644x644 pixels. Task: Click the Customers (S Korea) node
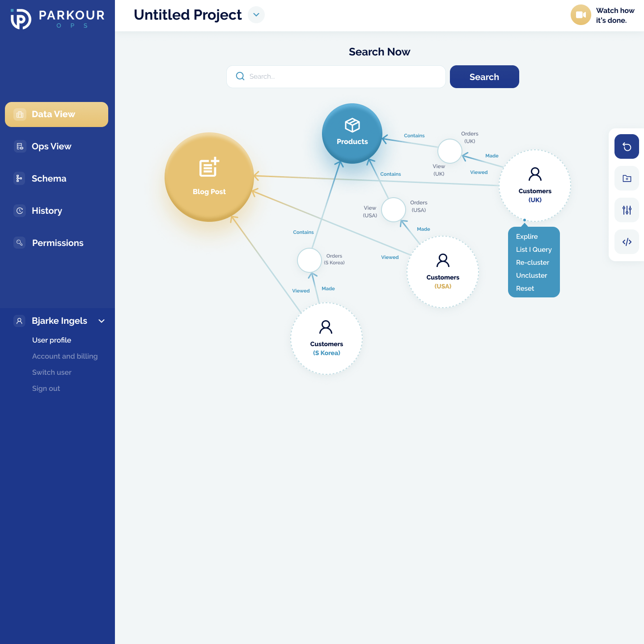click(x=326, y=339)
